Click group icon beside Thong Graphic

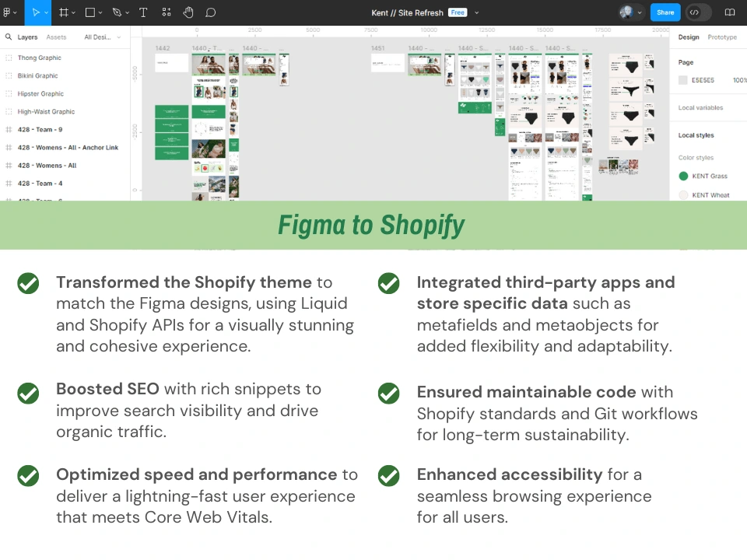tap(9, 58)
